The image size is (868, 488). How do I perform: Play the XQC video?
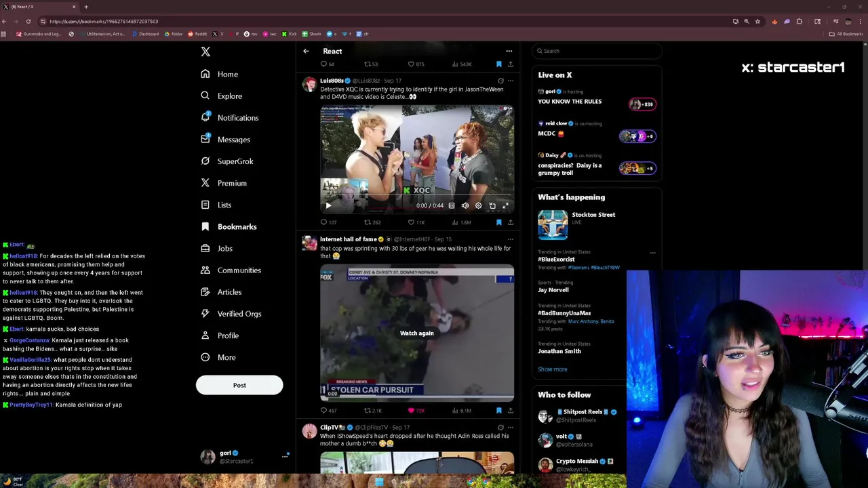pos(328,205)
